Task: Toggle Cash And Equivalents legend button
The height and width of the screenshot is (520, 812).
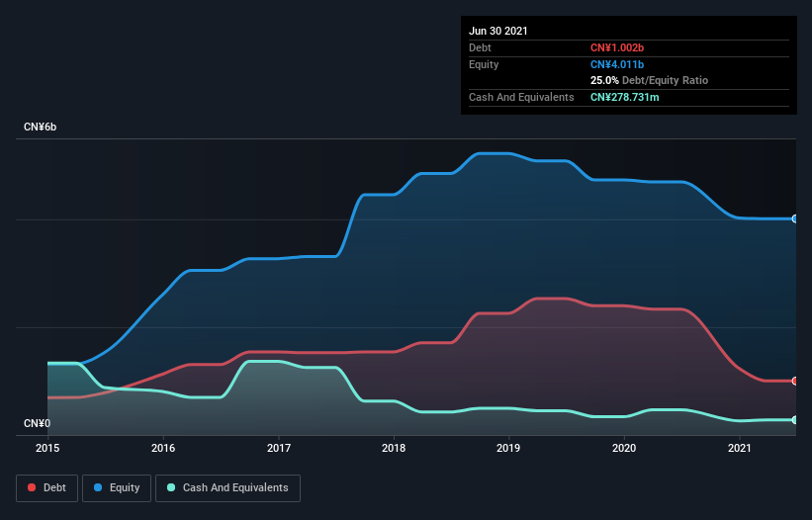Action: pyautogui.click(x=227, y=488)
